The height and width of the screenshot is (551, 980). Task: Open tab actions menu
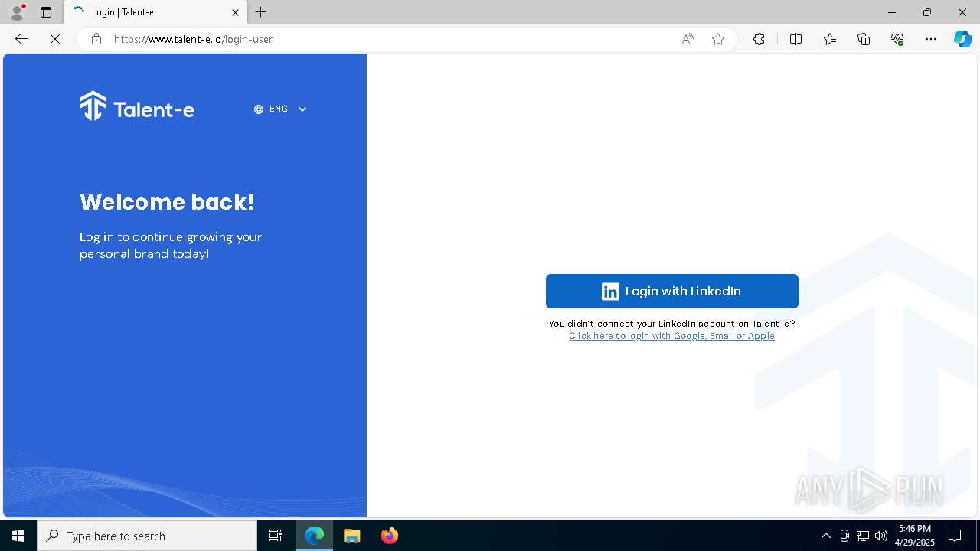tap(46, 12)
